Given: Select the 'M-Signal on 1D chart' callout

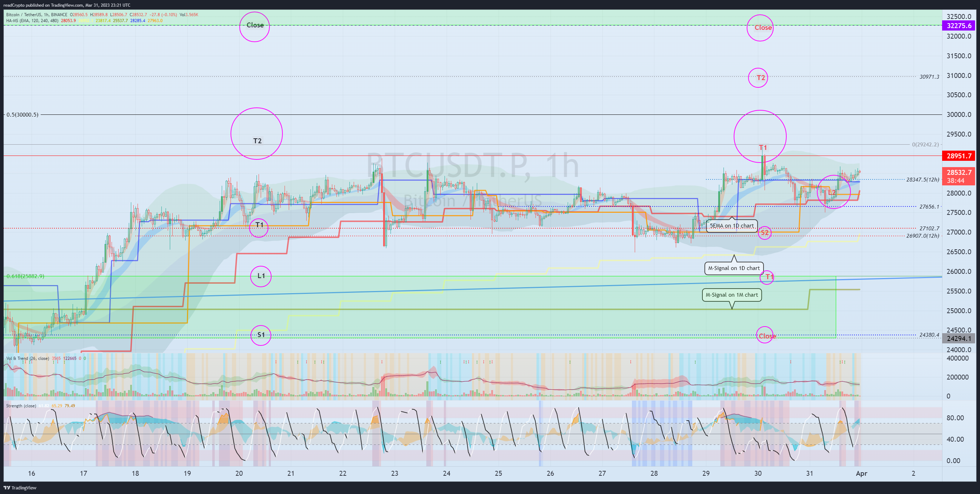Looking at the screenshot, I should point(733,268).
